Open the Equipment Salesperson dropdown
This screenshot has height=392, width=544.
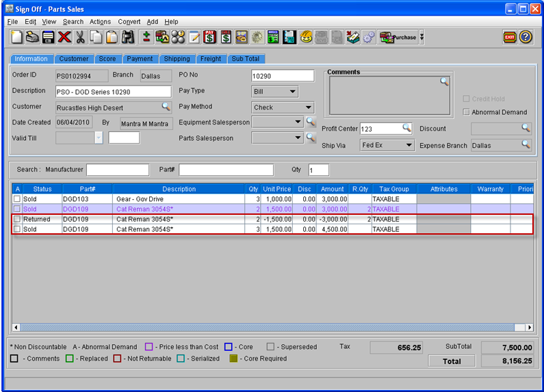click(x=298, y=122)
